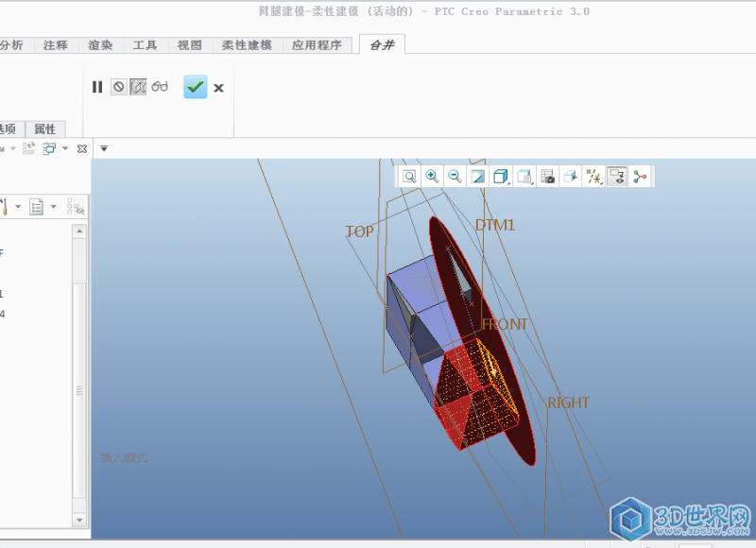756x548 pixels.
Task: Open the 工具 ribbon tab
Action: click(145, 45)
